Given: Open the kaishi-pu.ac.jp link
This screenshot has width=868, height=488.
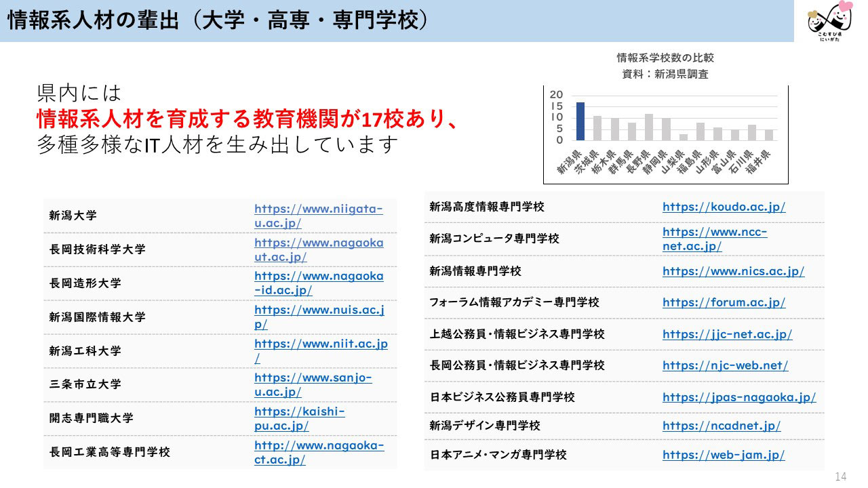Looking at the screenshot, I should [300, 418].
